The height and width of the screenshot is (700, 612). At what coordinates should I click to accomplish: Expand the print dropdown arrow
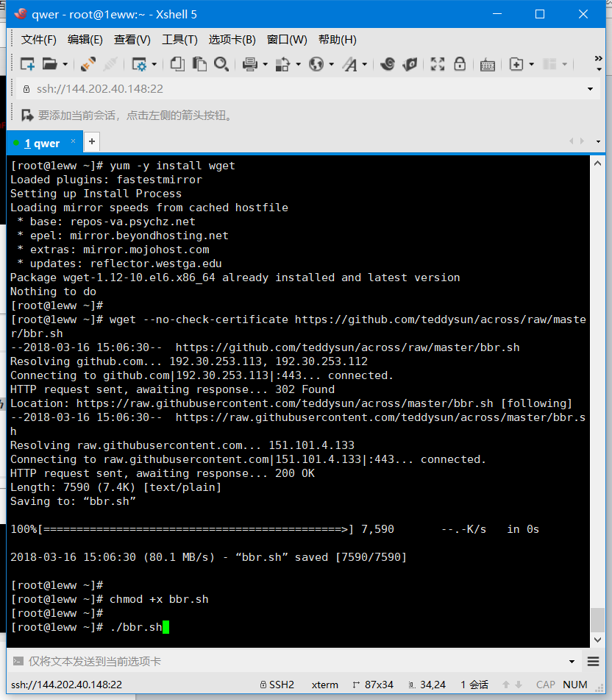(x=265, y=65)
